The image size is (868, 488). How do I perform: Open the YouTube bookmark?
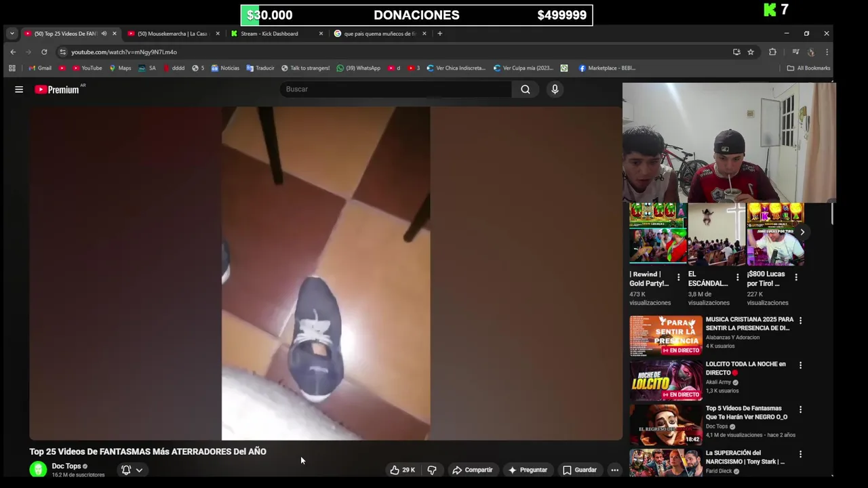[x=87, y=68]
